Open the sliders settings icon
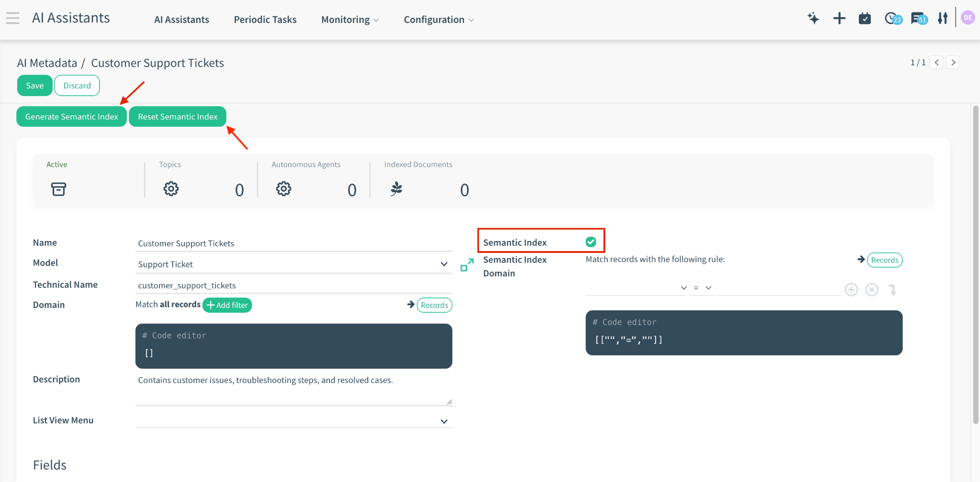This screenshot has height=482, width=980. pyautogui.click(x=943, y=19)
